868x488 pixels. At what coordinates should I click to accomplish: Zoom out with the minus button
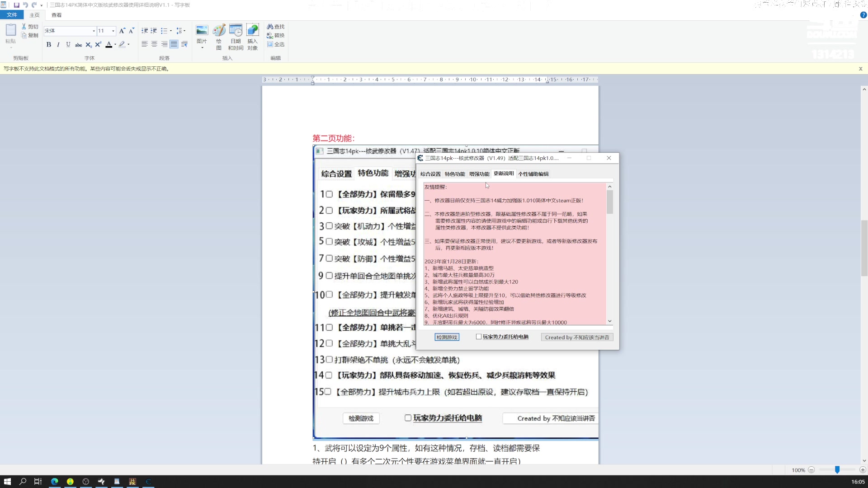tap(811, 470)
